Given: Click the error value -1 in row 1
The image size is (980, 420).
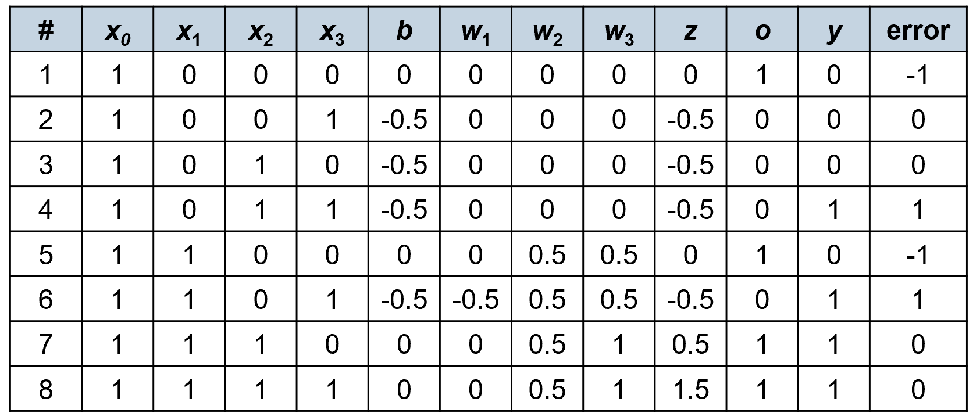Looking at the screenshot, I should 917,75.
